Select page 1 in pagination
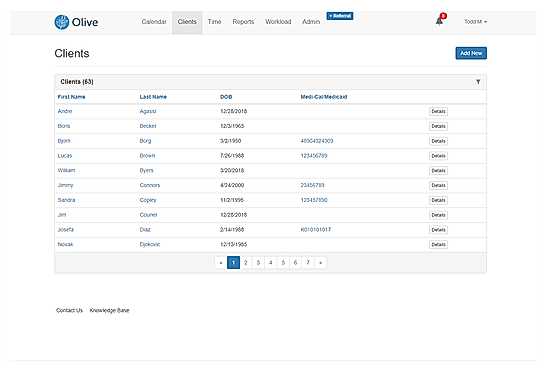 point(233,263)
